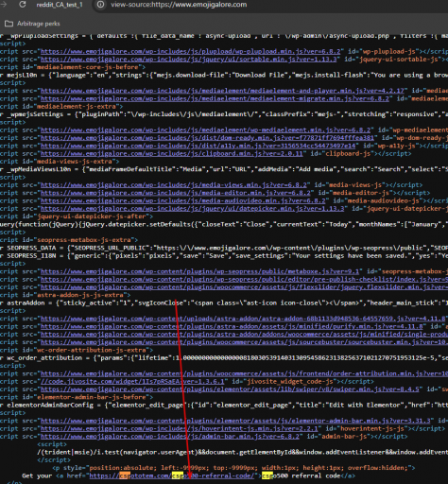Open the site information icon
Screen dimensions: 448x484
pyautogui.click(x=100, y=5)
